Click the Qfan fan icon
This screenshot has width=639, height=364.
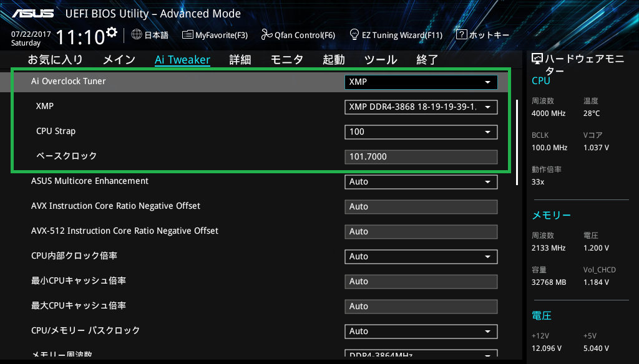click(x=266, y=35)
